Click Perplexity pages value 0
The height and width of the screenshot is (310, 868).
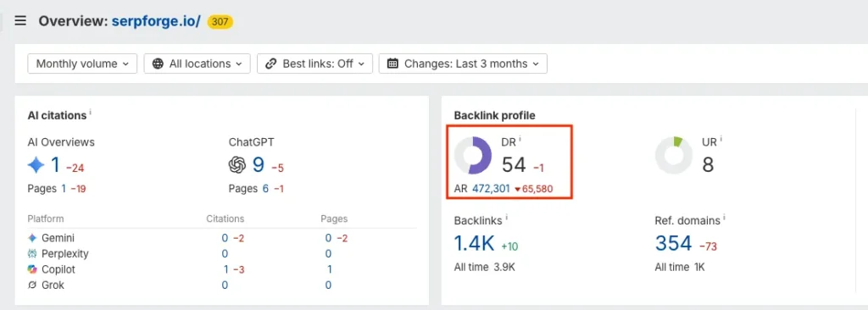click(x=328, y=254)
